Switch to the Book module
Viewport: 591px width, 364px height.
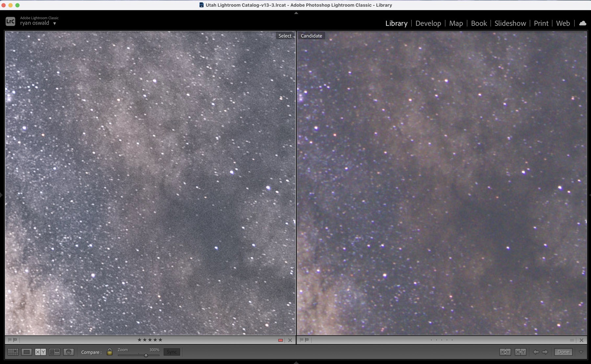[479, 23]
